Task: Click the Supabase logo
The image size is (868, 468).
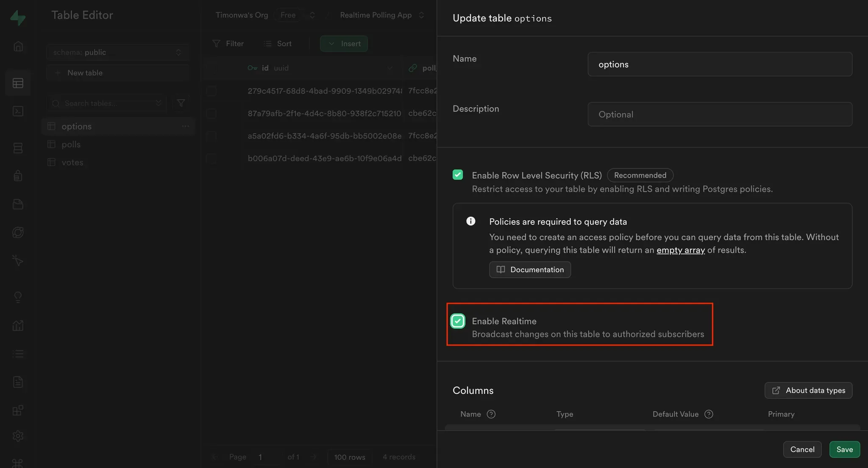Action: pos(18,18)
